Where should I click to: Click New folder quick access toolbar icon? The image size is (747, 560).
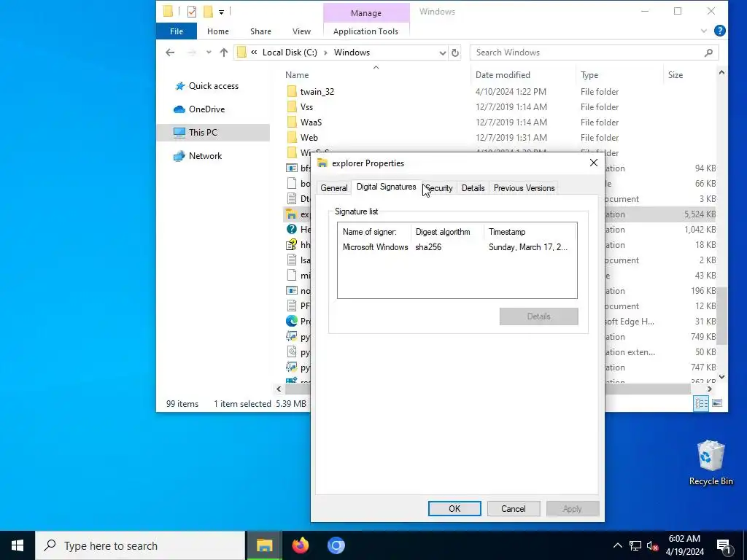click(x=208, y=12)
